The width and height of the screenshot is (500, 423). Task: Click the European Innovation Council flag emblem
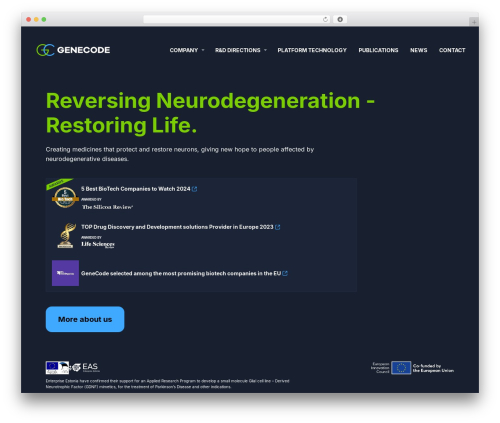pos(401,368)
